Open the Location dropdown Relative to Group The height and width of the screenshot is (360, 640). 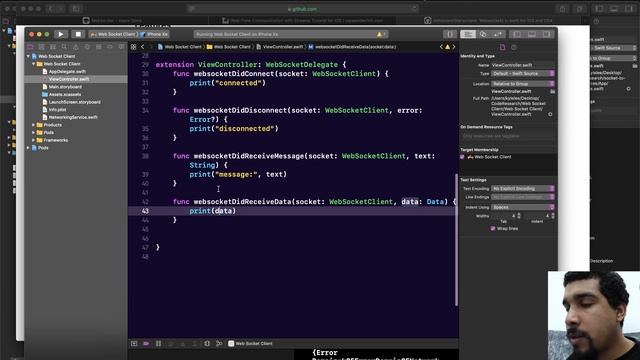523,84
